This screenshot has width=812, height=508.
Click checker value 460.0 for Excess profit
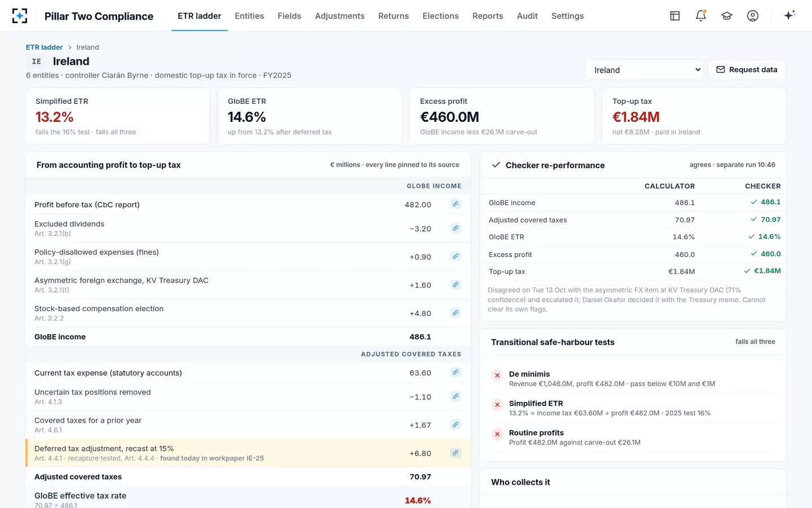pos(770,254)
